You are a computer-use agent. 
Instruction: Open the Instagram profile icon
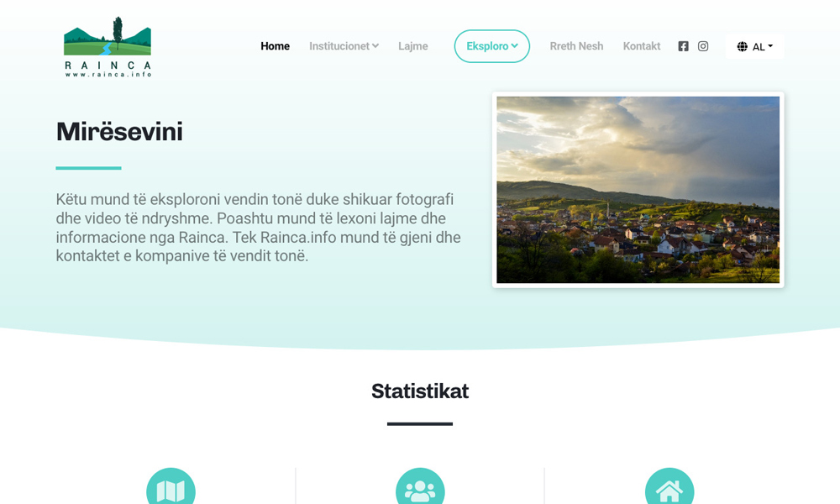coord(703,46)
